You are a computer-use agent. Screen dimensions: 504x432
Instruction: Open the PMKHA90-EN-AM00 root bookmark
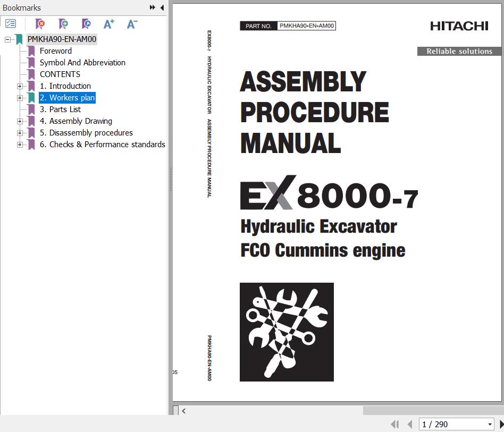point(62,39)
